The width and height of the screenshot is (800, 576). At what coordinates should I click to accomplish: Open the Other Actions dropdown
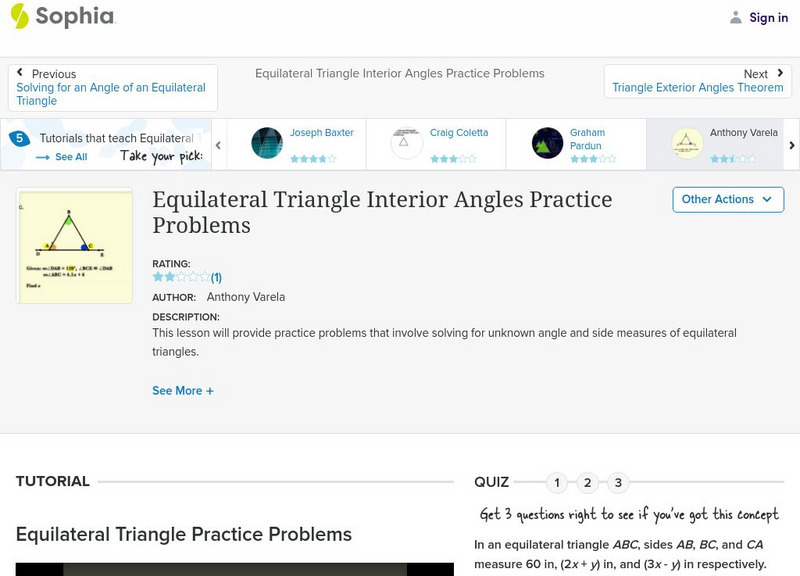click(x=726, y=199)
